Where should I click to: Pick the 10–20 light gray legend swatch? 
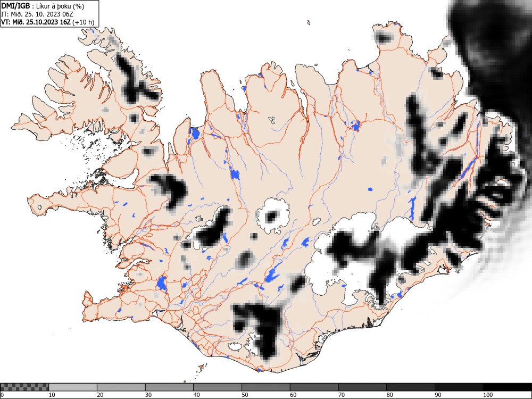(73, 387)
